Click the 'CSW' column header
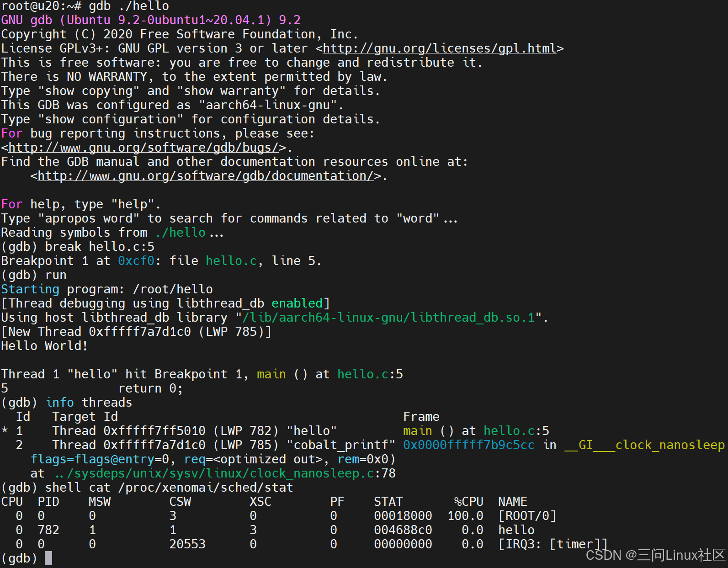This screenshot has width=728, height=568. (x=180, y=502)
